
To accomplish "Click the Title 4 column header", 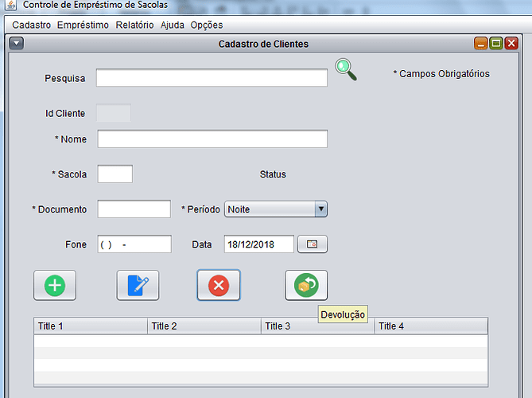I will click(431, 326).
